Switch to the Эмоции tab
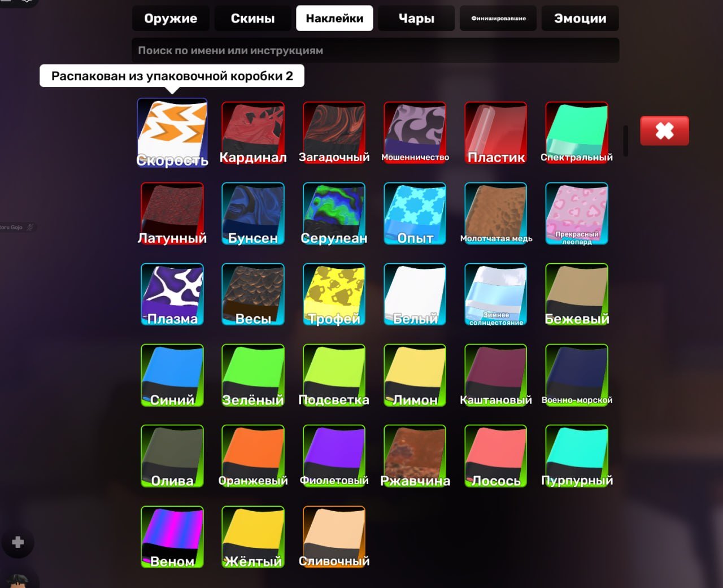 (580, 18)
